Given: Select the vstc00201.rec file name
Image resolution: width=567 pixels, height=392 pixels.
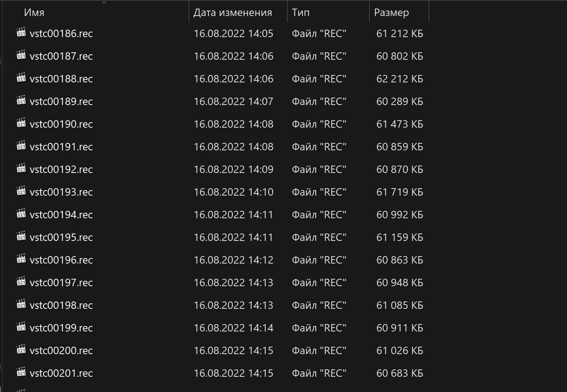Looking at the screenshot, I should 61,373.
